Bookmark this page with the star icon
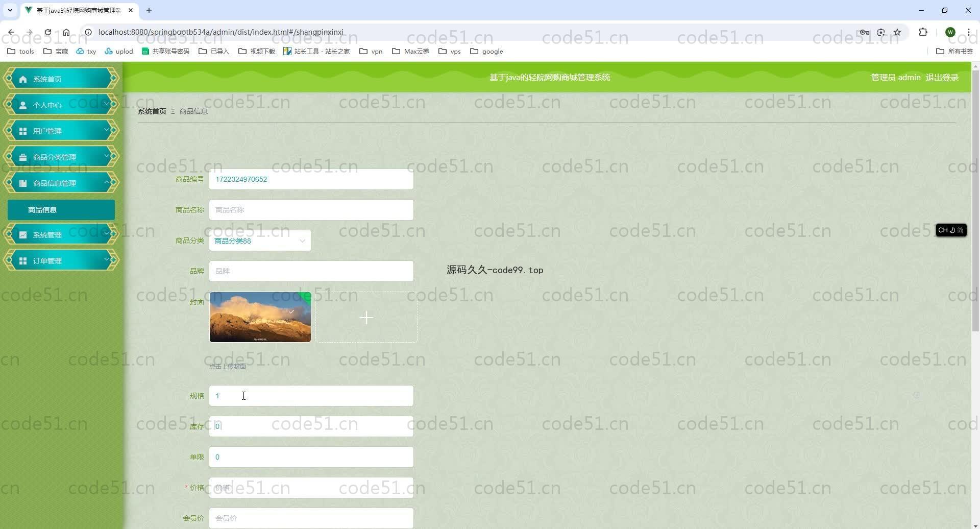The image size is (980, 529). click(897, 32)
